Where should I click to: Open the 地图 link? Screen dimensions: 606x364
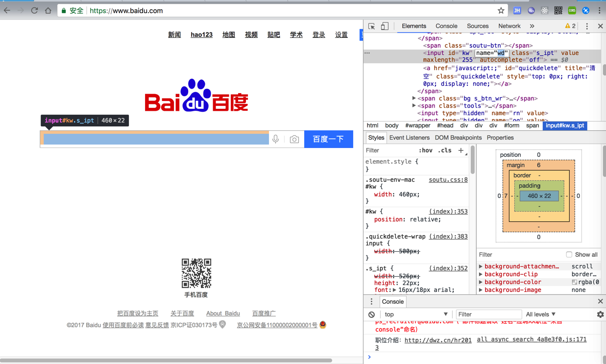[x=229, y=35]
